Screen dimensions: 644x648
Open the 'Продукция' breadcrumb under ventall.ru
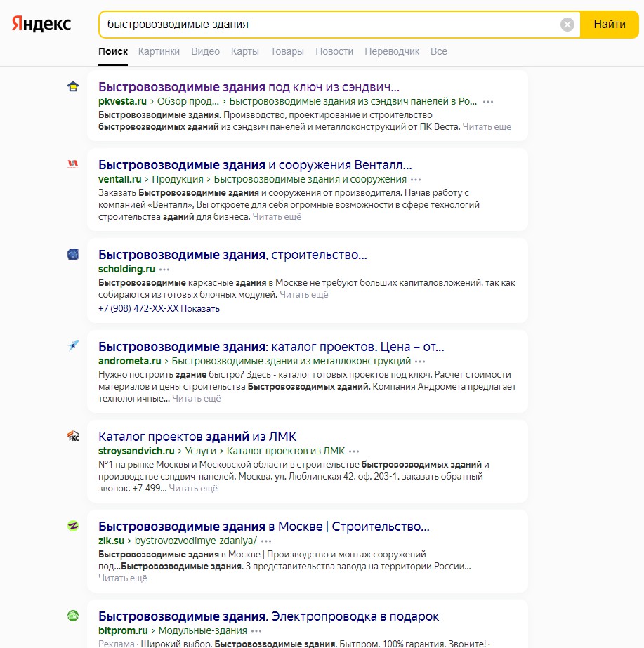178,179
